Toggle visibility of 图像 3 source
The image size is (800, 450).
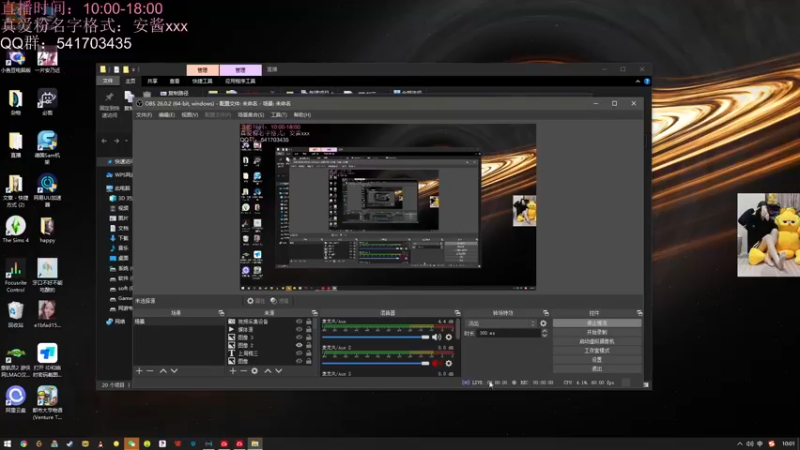tap(299, 337)
